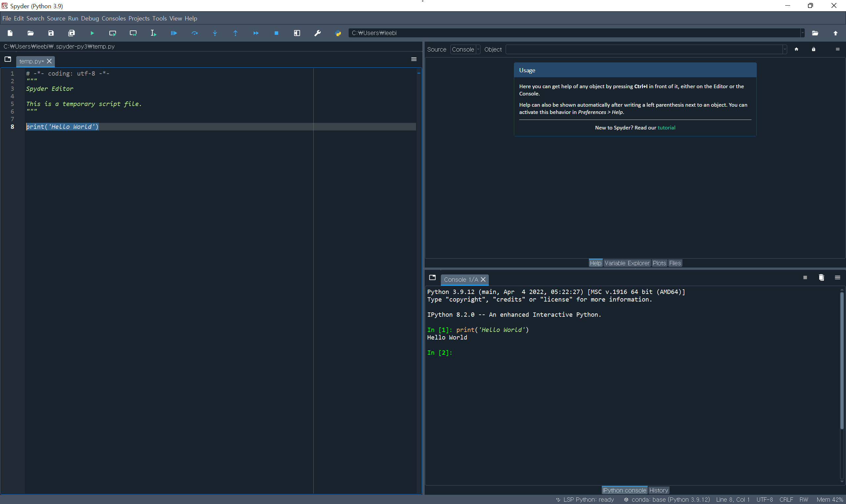Click console vertical scrollbar
The height and width of the screenshot is (504, 846).
[x=842, y=360]
